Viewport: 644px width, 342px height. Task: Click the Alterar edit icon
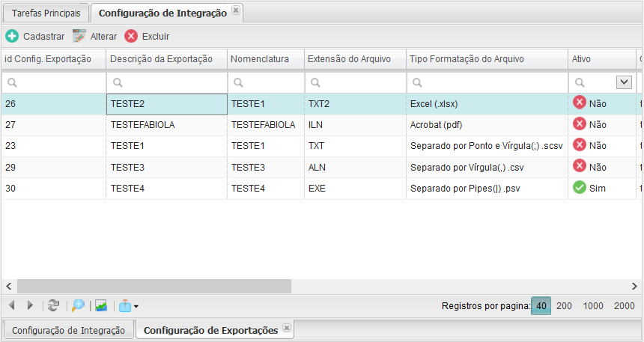coord(79,36)
